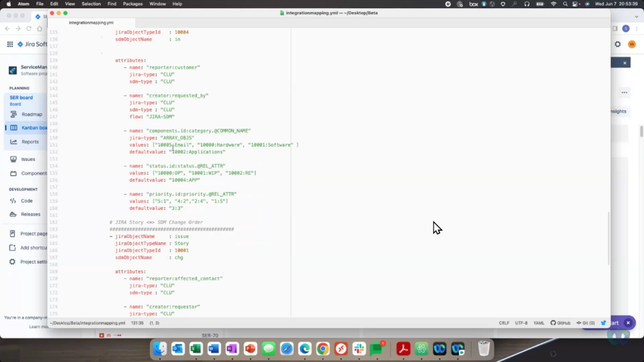Open the Code section in Jira
The width and height of the screenshot is (644, 362).
[x=26, y=200]
